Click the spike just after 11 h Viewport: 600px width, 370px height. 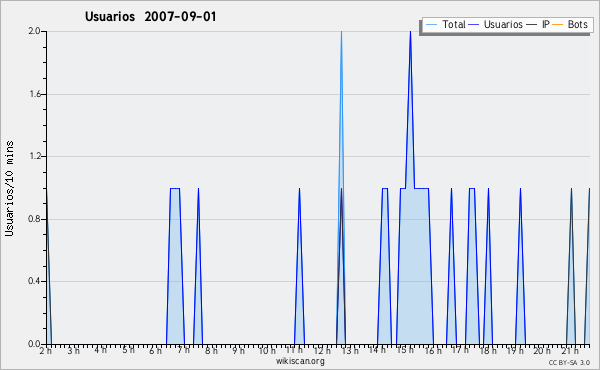tap(299, 266)
